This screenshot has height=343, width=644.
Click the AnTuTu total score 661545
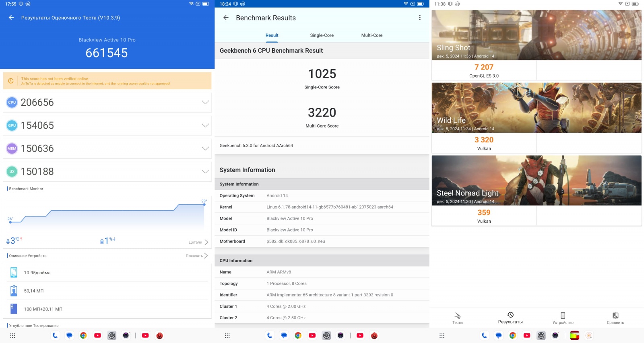point(107,53)
